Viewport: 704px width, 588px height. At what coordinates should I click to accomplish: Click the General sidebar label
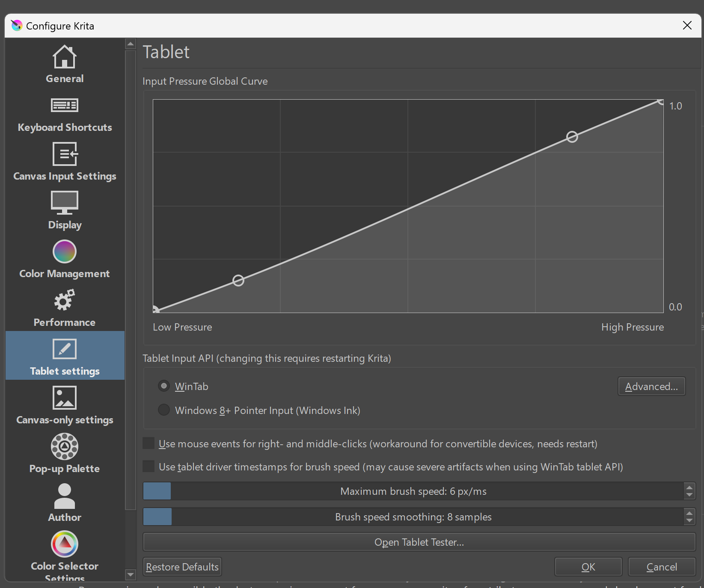[65, 79]
